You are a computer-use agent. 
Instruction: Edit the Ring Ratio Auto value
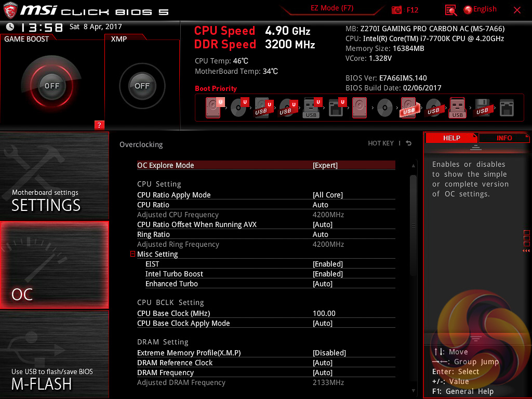320,234
